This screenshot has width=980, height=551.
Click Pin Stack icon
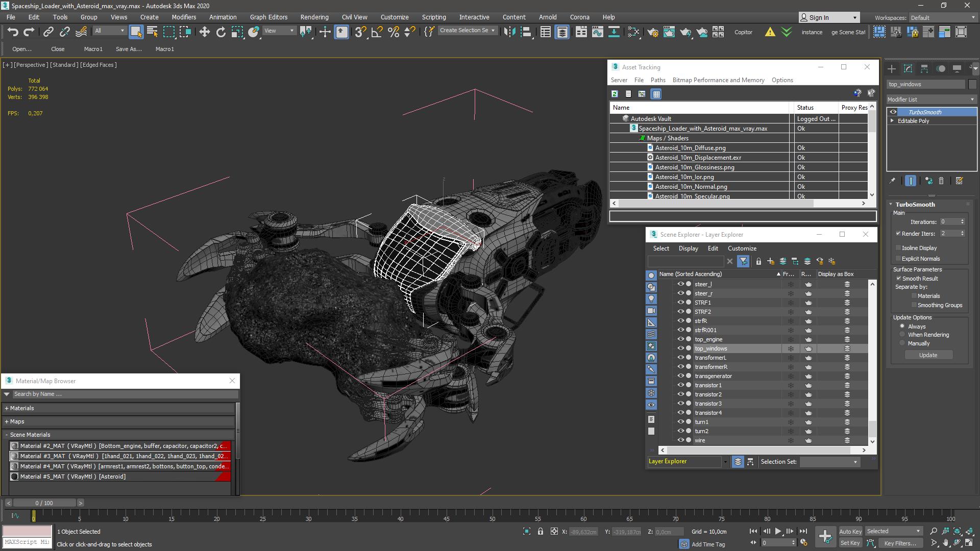pyautogui.click(x=892, y=181)
